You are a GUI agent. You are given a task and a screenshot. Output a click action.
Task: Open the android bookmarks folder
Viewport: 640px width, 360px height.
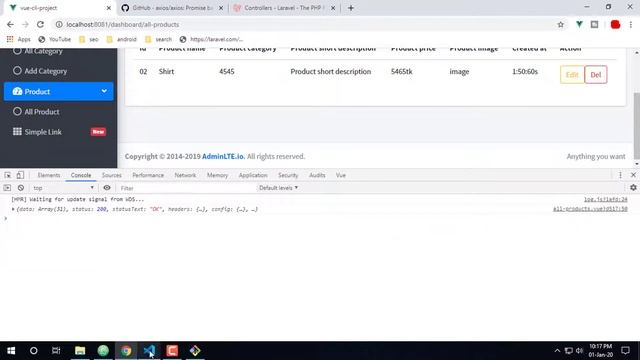(x=122, y=39)
